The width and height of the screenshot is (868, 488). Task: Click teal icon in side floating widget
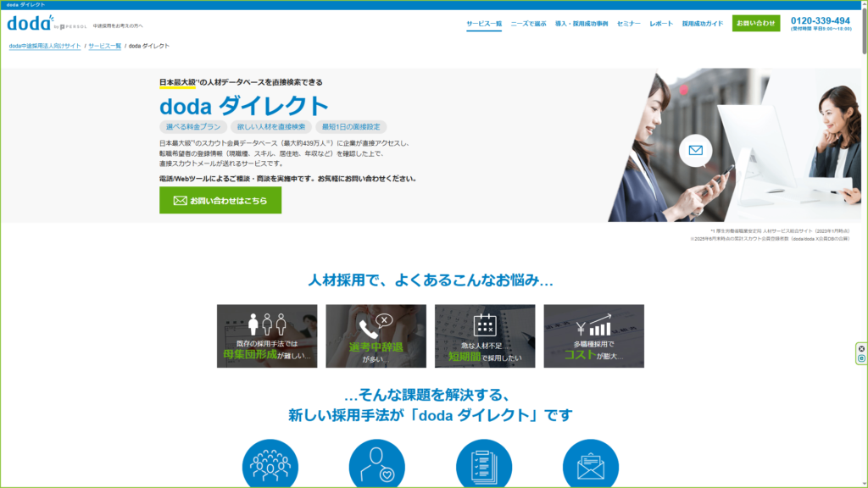tap(861, 358)
